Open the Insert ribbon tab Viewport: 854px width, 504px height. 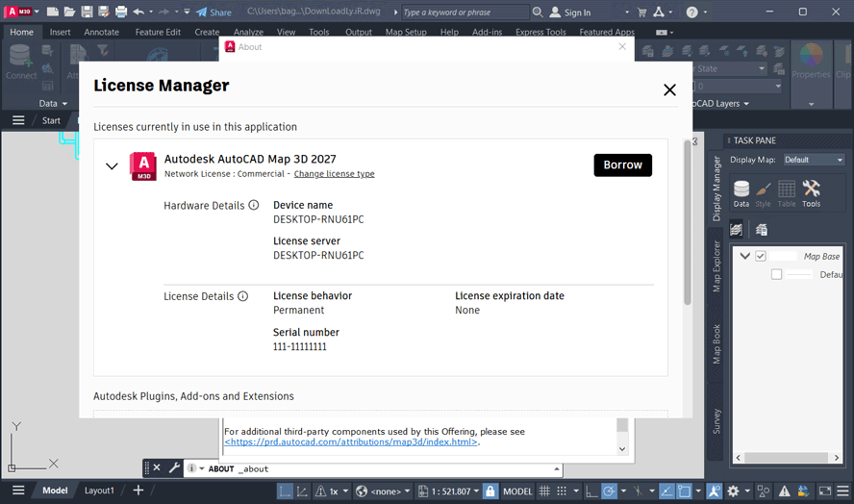coord(60,32)
